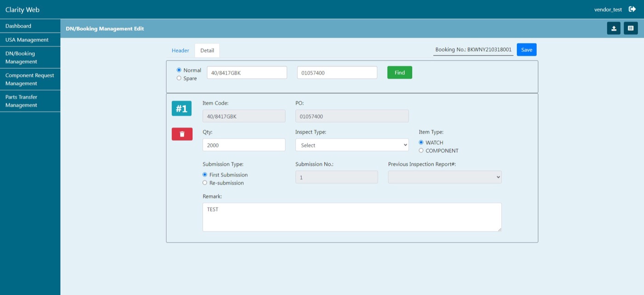
Task: Select Re-submission radio
Action: [x=205, y=183]
